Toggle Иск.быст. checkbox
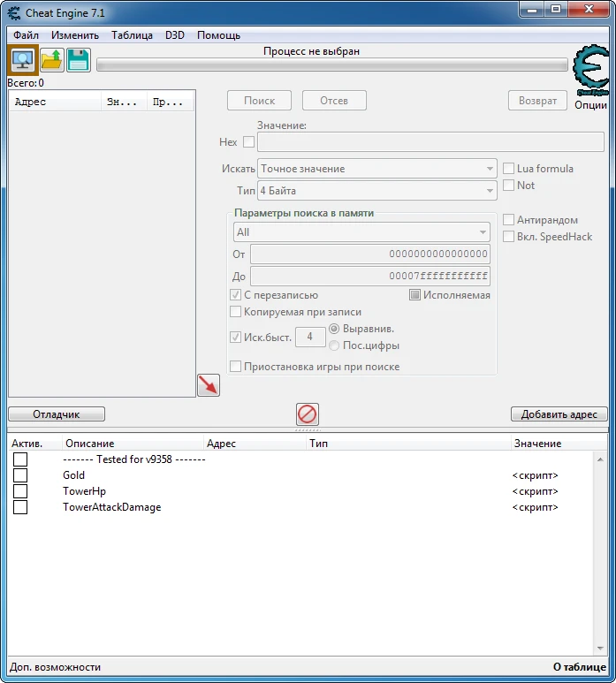The image size is (616, 683). coord(235,338)
